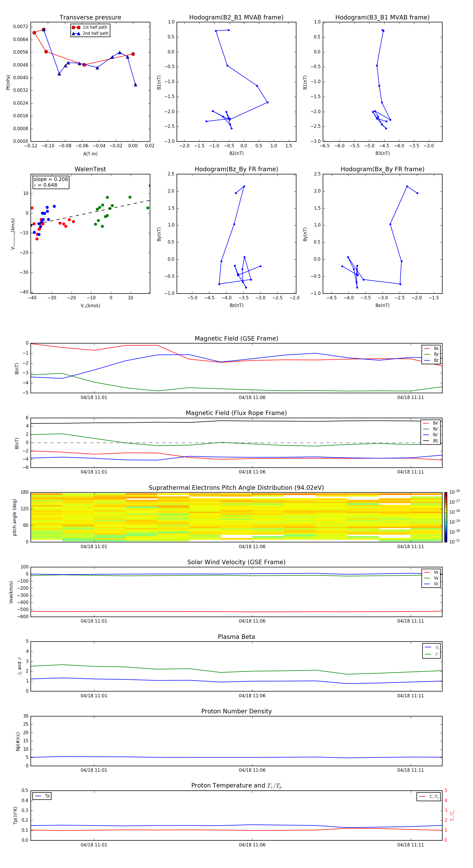The width and height of the screenshot is (473, 868).
Task: Click the 'Plasma Beta' plot title
Action: coord(236,637)
